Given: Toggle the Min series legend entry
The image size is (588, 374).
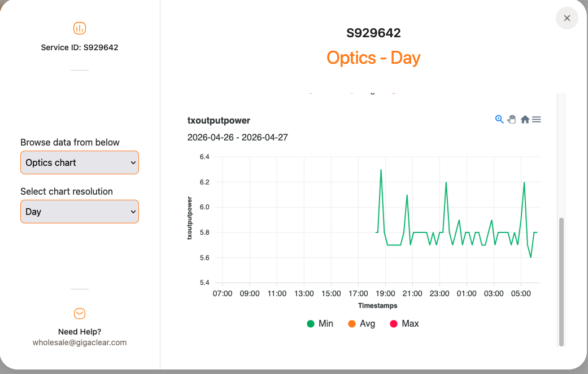Looking at the screenshot, I should pos(320,323).
